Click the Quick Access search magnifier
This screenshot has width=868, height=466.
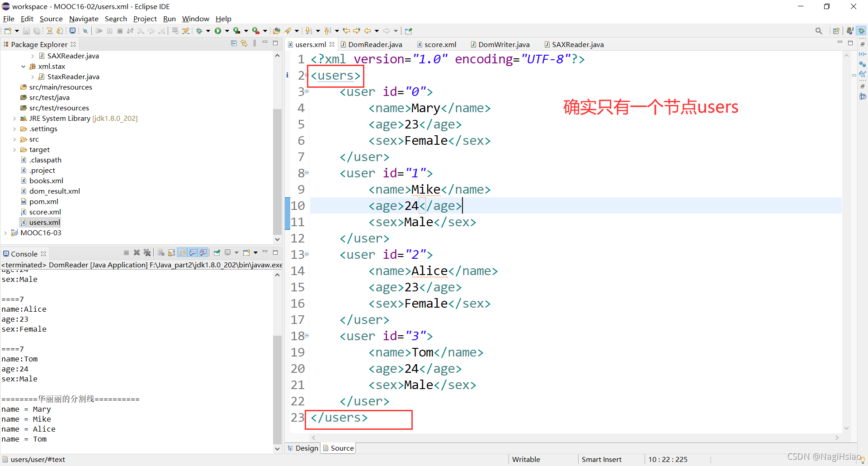click(819, 31)
